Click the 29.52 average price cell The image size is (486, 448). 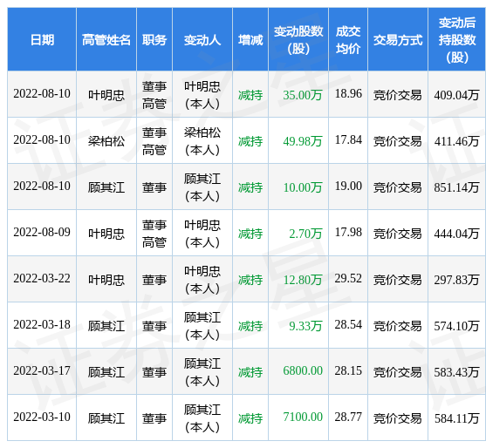pos(348,279)
